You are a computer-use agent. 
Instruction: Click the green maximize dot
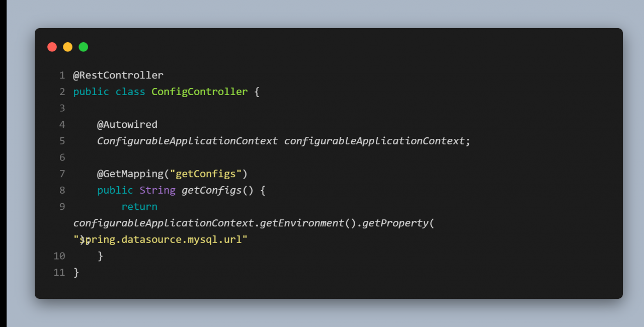coord(84,47)
